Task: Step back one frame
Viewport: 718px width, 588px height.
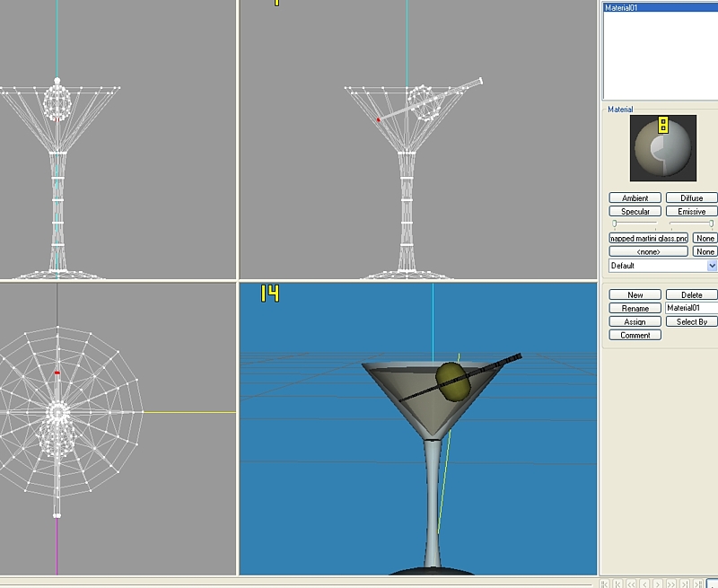Action: (646, 584)
